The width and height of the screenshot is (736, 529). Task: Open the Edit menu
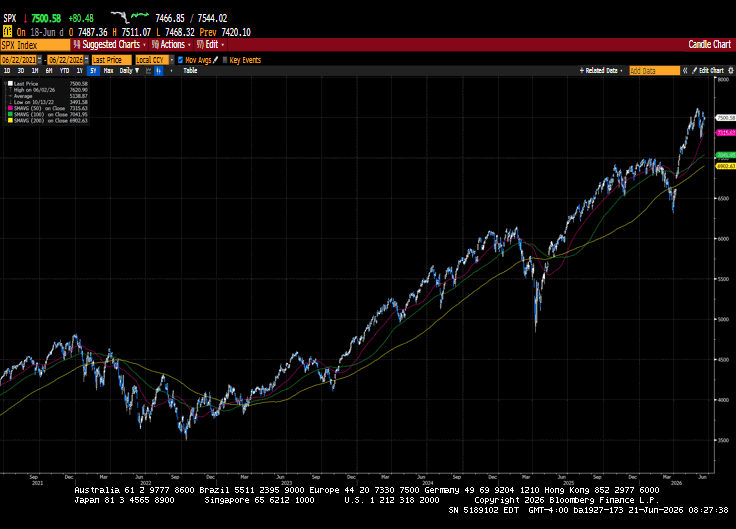210,45
